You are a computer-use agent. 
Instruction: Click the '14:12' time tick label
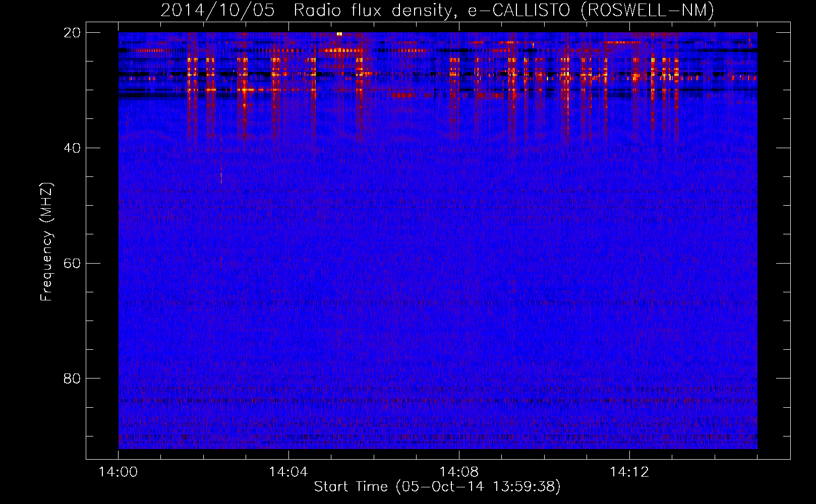click(629, 472)
